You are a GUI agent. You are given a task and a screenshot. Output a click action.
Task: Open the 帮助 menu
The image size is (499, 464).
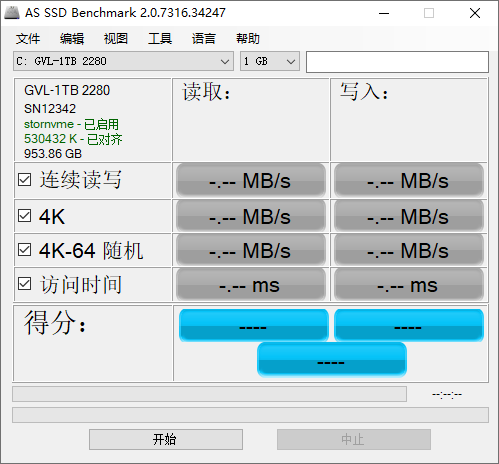[x=248, y=39]
